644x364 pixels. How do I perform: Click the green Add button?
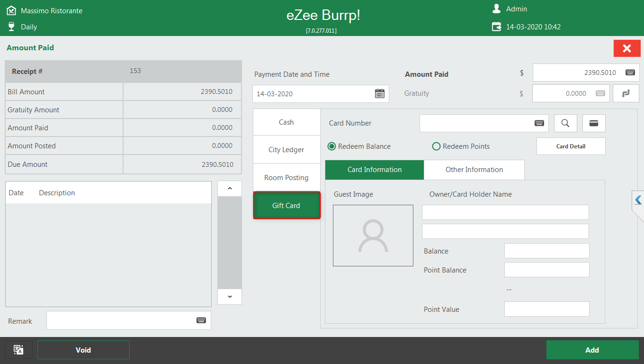592,350
